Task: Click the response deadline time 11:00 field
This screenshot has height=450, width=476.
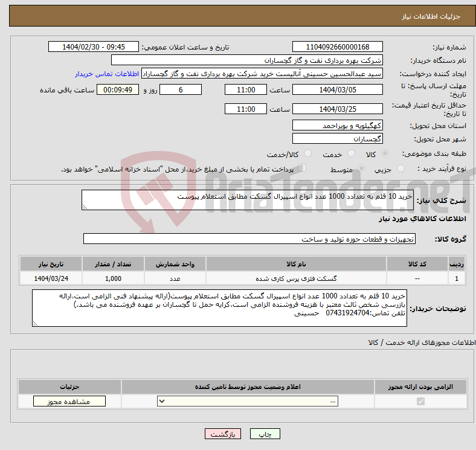Action: coord(246,90)
